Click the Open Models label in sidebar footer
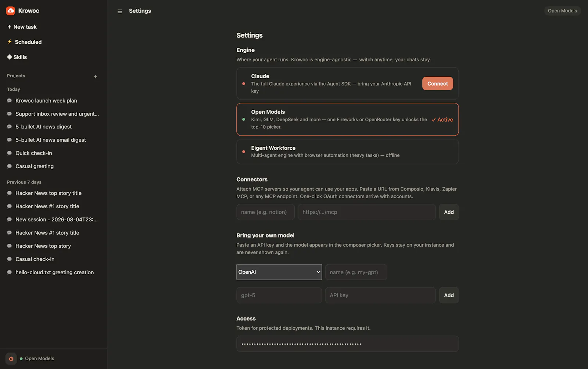Viewport: 588px width, 369px height. click(x=39, y=359)
